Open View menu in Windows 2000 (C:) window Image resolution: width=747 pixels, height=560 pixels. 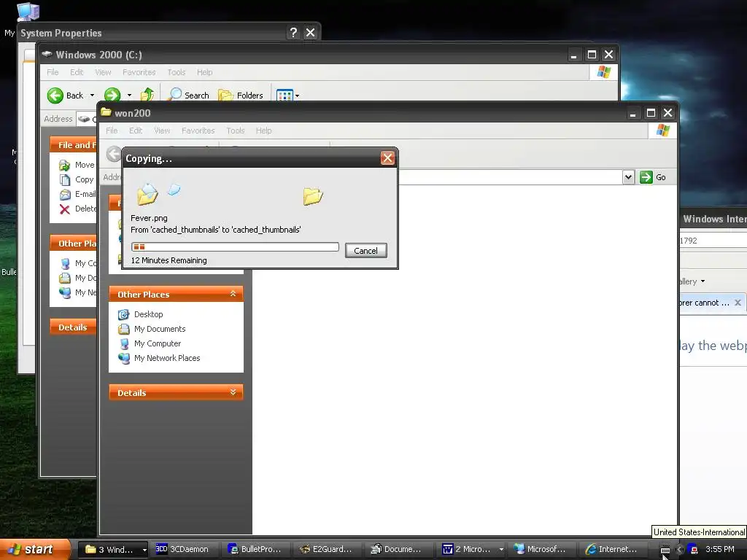point(103,72)
